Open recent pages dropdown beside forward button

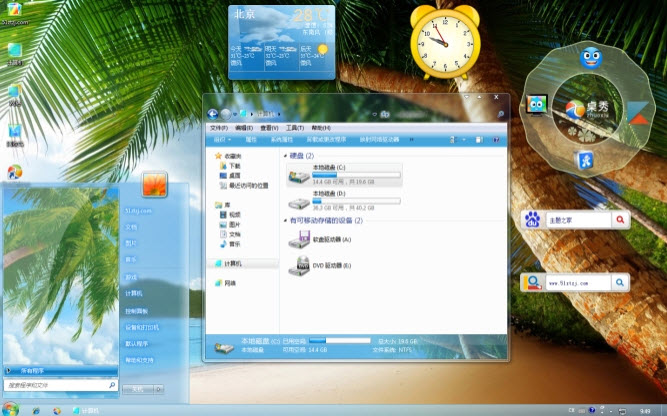(x=235, y=114)
